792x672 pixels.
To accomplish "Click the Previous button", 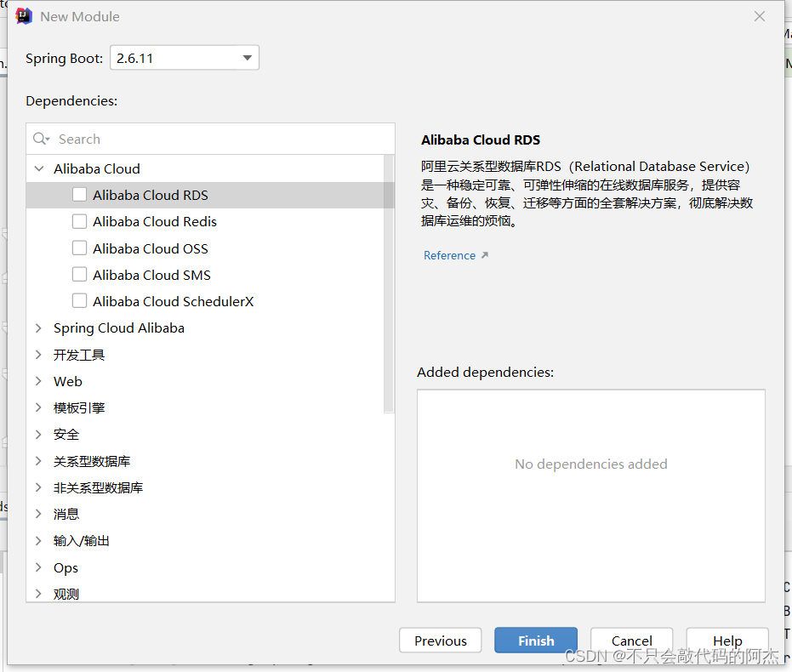I will [x=440, y=641].
